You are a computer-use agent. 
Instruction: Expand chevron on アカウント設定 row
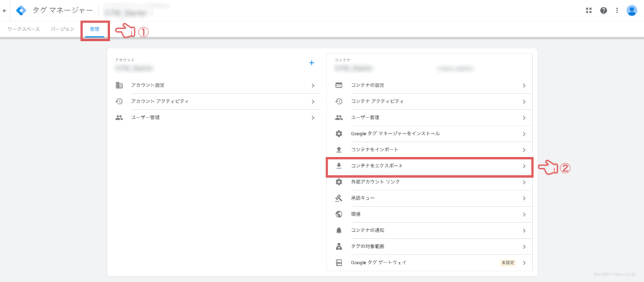click(x=313, y=85)
